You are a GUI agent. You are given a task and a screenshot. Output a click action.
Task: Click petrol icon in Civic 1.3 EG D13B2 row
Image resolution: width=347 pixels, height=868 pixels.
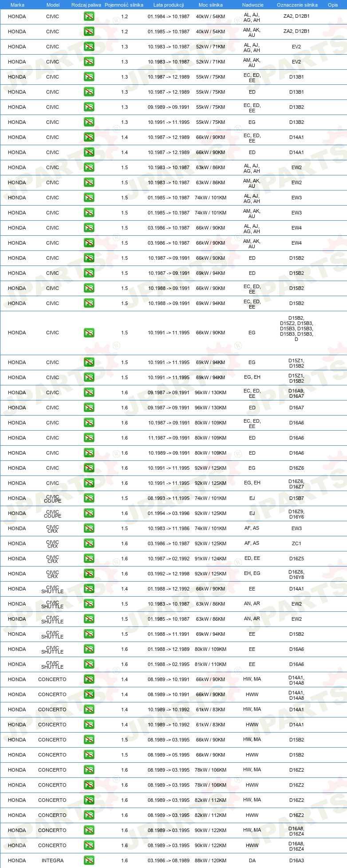click(x=89, y=122)
